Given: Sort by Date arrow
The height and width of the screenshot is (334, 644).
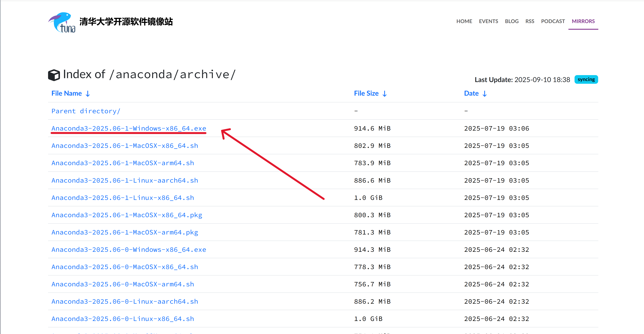Looking at the screenshot, I should (x=485, y=94).
